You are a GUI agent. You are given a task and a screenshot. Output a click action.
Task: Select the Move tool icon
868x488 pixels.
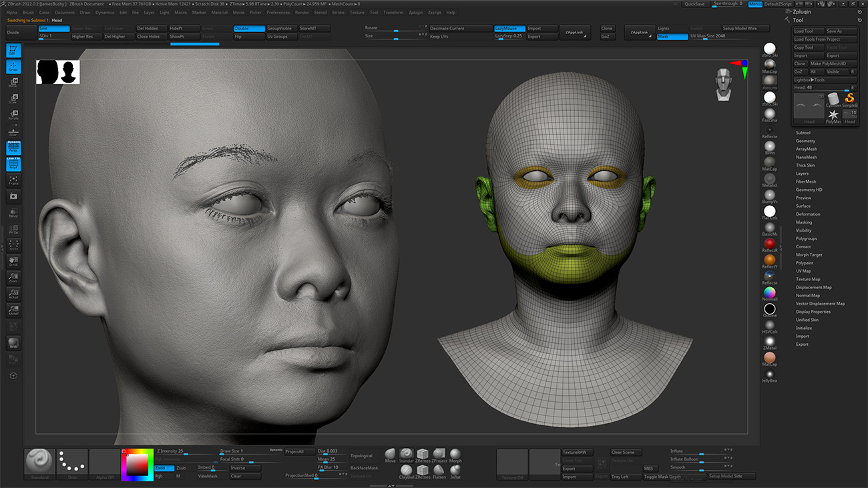[13, 82]
